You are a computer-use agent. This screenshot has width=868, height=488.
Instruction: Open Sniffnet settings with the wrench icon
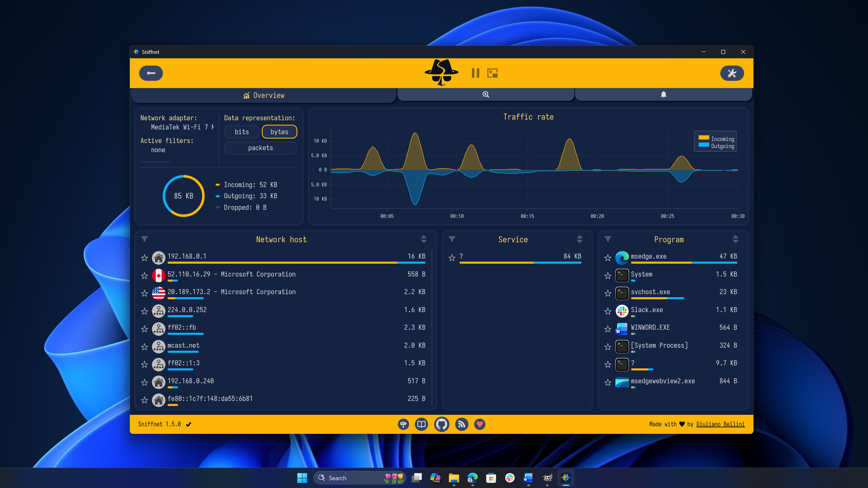pos(732,73)
